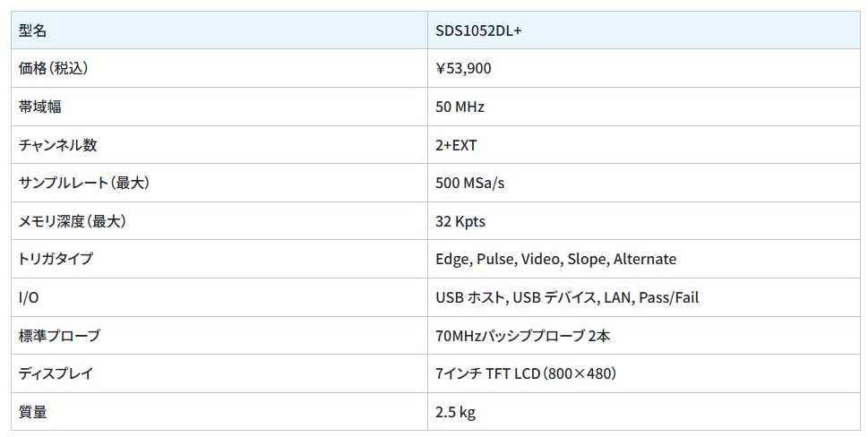The image size is (868, 437).
Task: Select the チャンネル数 row label
Action: click(57, 145)
